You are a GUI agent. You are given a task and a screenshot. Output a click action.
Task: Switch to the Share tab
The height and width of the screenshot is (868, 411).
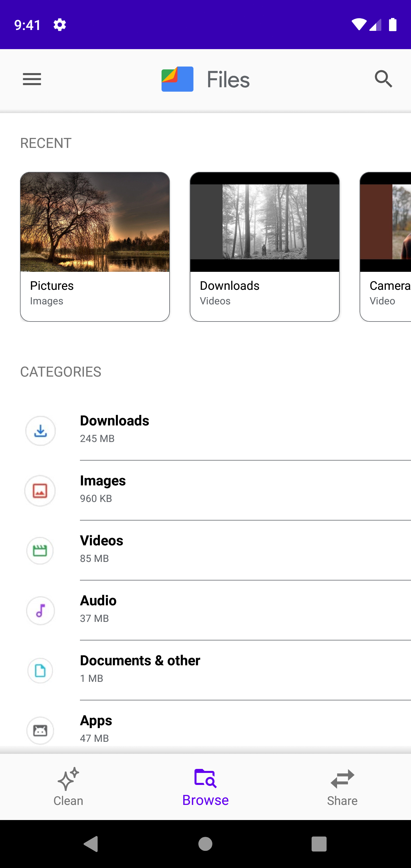[342, 787]
